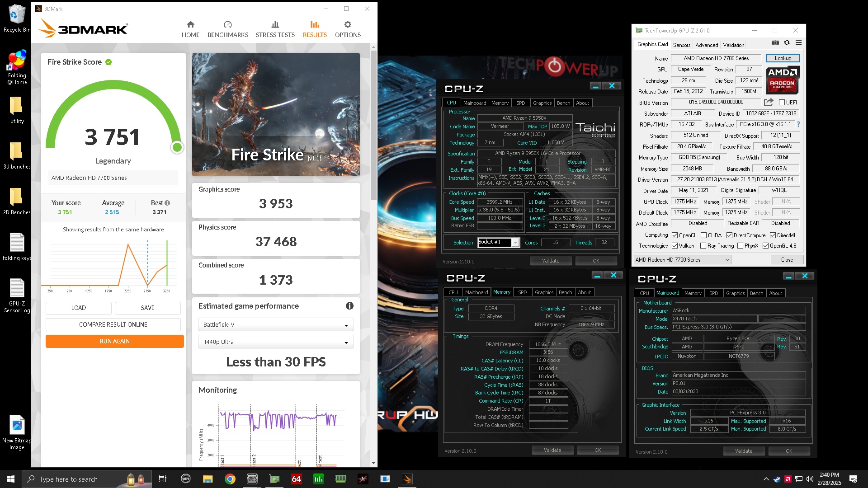The width and height of the screenshot is (868, 488).
Task: Click the Fire Strike thumbnail image
Action: [276, 114]
